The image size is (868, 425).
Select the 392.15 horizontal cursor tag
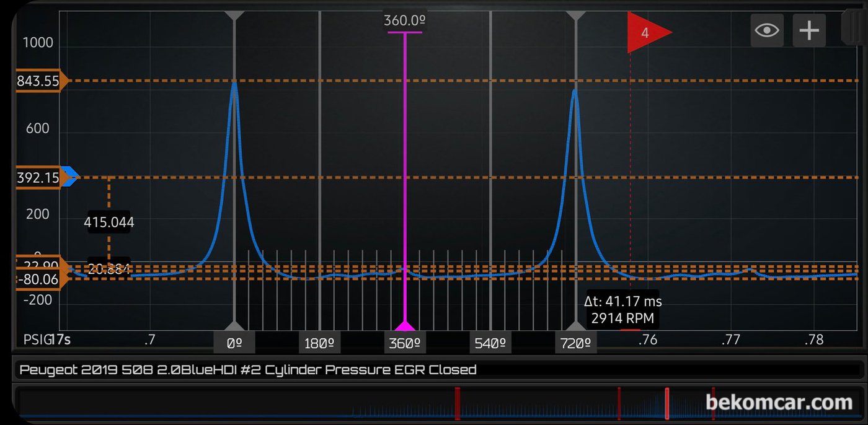tap(38, 178)
